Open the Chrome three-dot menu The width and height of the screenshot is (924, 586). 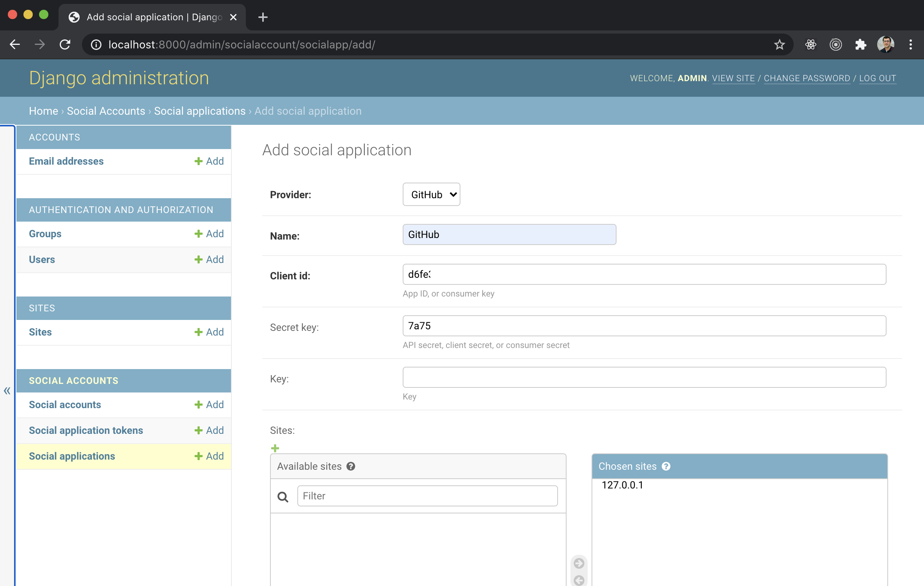[910, 44]
